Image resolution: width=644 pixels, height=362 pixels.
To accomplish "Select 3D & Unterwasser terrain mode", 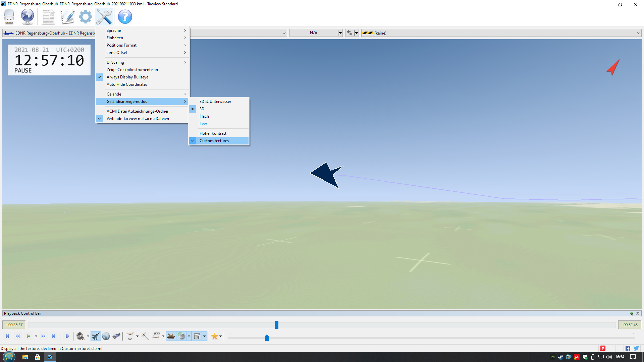I will (219, 102).
